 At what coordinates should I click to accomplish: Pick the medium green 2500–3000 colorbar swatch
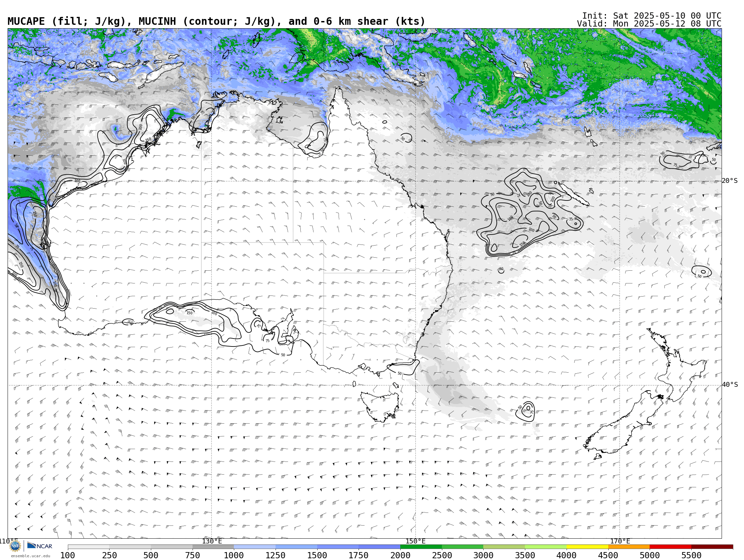463,547
